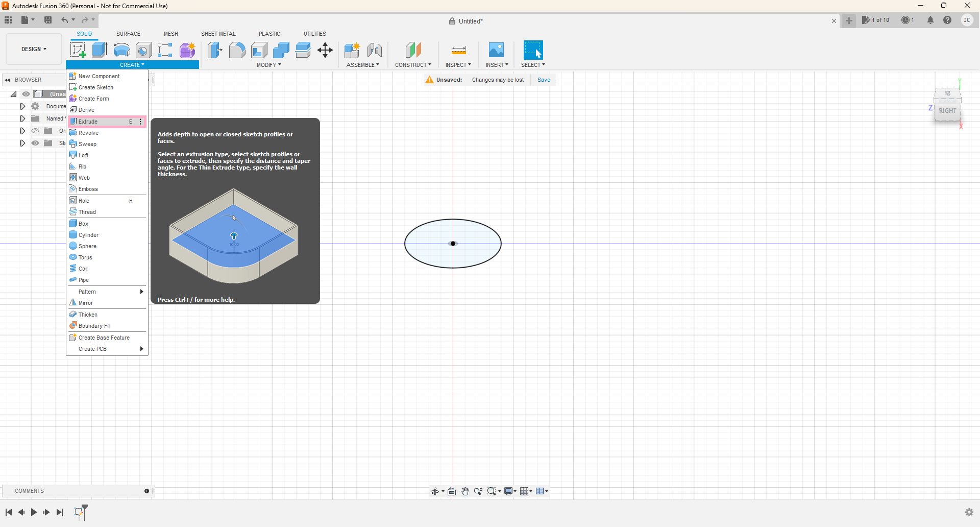The height and width of the screenshot is (527, 980).
Task: Add a comment with the plus button
Action: click(146, 491)
